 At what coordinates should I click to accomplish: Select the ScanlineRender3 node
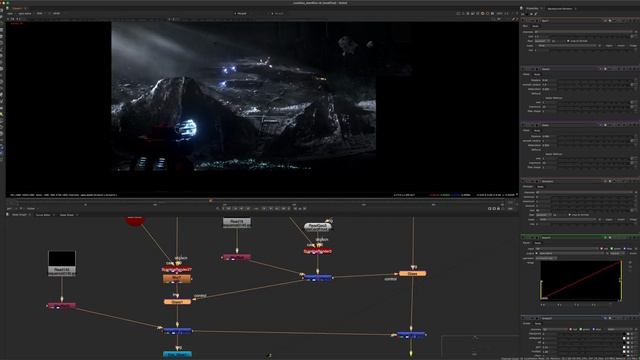[x=318, y=251]
